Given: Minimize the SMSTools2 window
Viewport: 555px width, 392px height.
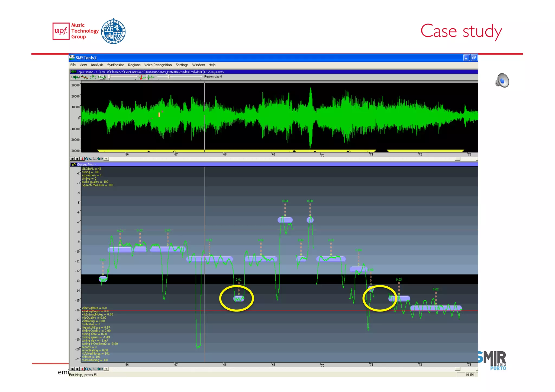Looking at the screenshot, I should coord(466,58).
